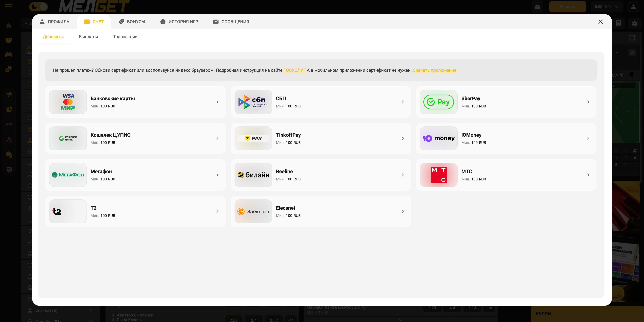Click the Beeline logo tile
Image resolution: width=644 pixels, height=322 pixels.
coord(253,175)
